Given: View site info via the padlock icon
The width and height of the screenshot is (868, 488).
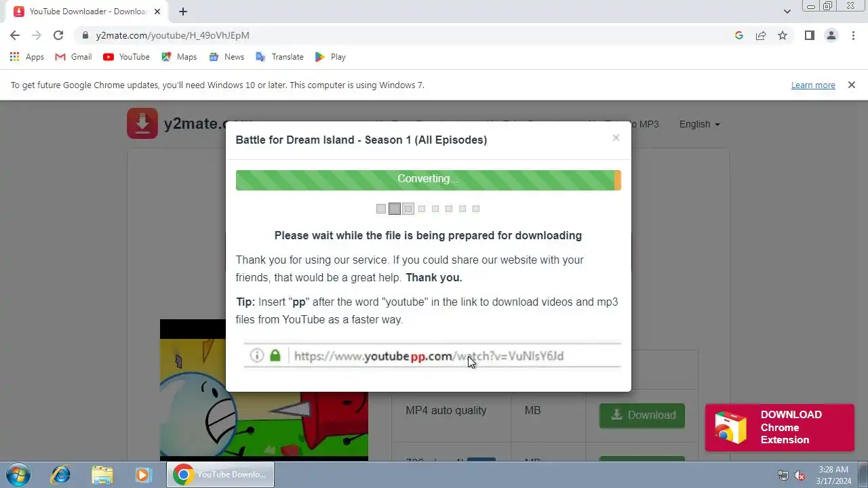Looking at the screenshot, I should pyautogui.click(x=85, y=35).
